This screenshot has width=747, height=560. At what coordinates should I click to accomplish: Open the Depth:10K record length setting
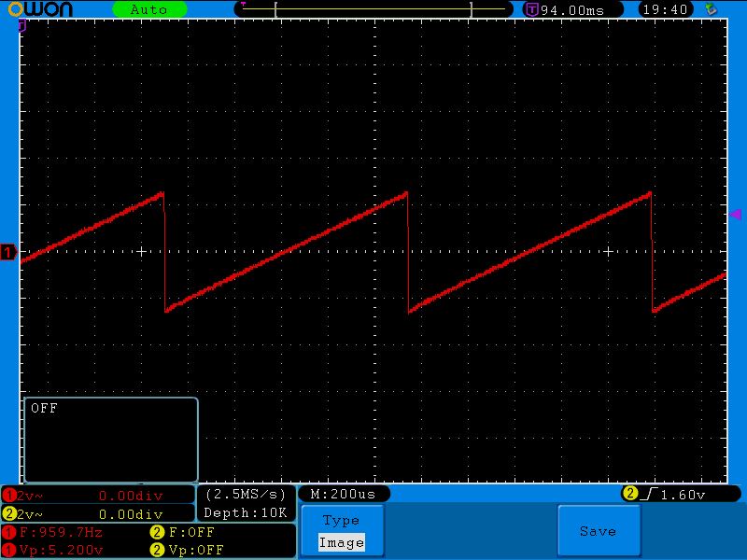point(247,512)
